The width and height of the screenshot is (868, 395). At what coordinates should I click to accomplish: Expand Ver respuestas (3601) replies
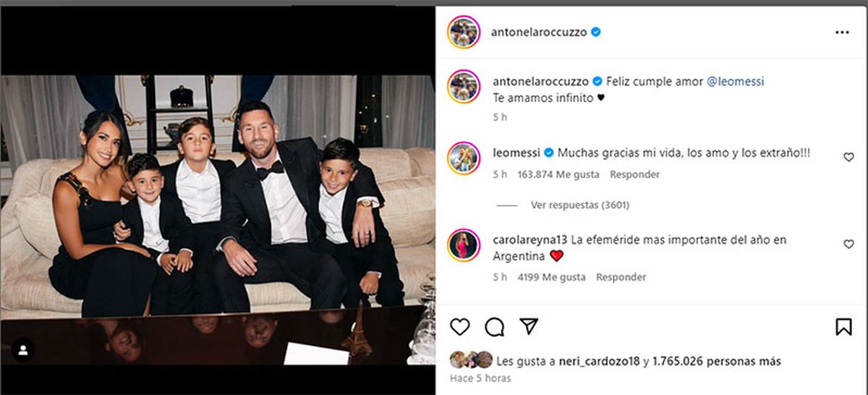[580, 205]
